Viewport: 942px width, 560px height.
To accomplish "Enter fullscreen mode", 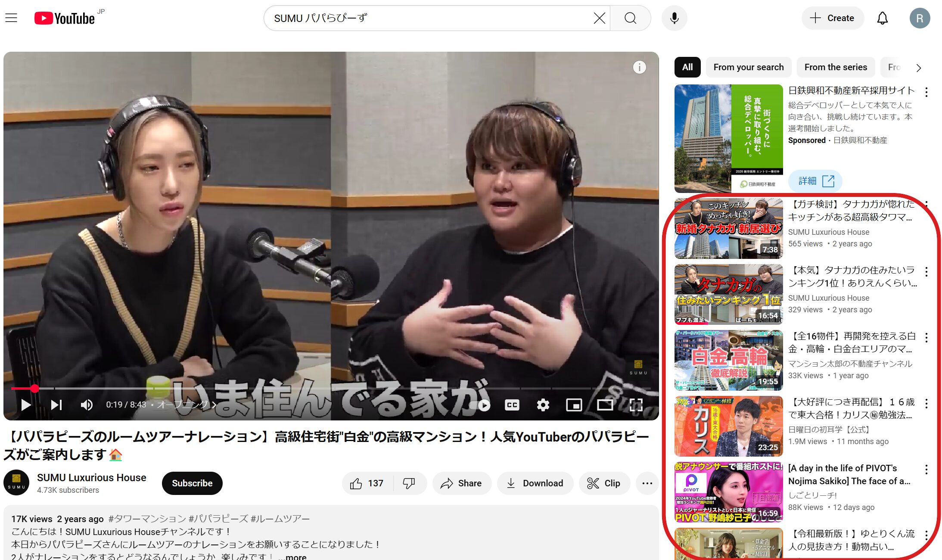I will point(636,405).
